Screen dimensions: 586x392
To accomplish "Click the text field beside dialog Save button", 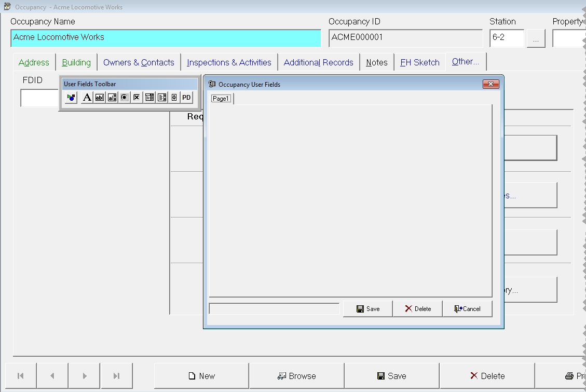I will click(x=274, y=308).
